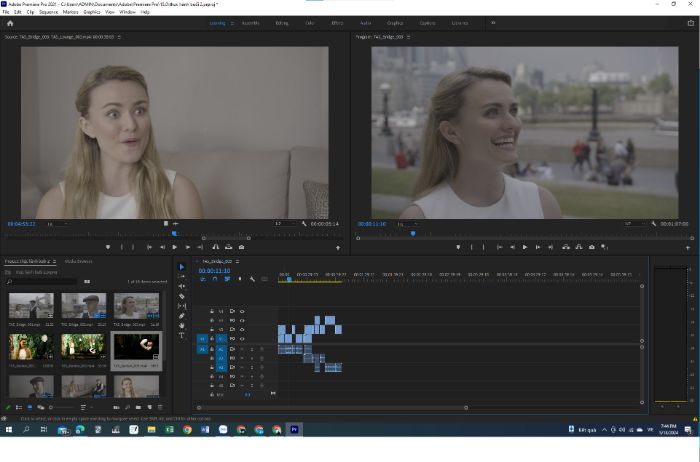Open Source monitor zoom level Fit dropdown
Image resolution: width=700 pixels, height=462 pixels.
click(58, 224)
